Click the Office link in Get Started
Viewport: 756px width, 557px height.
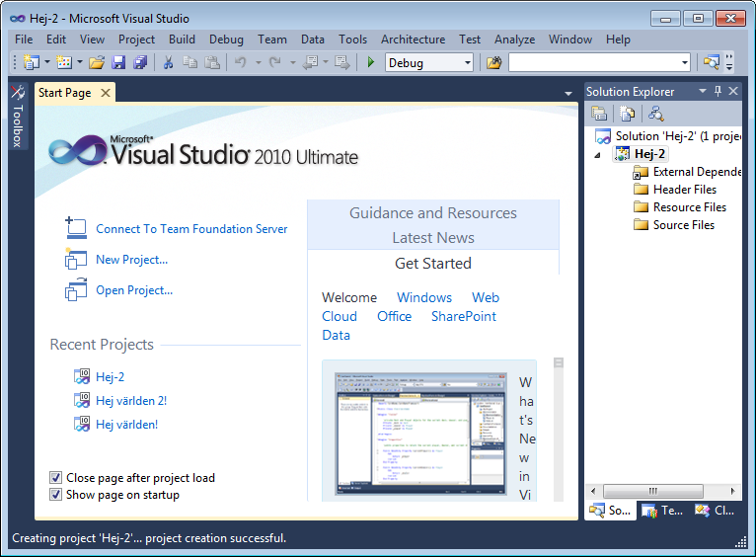point(394,316)
